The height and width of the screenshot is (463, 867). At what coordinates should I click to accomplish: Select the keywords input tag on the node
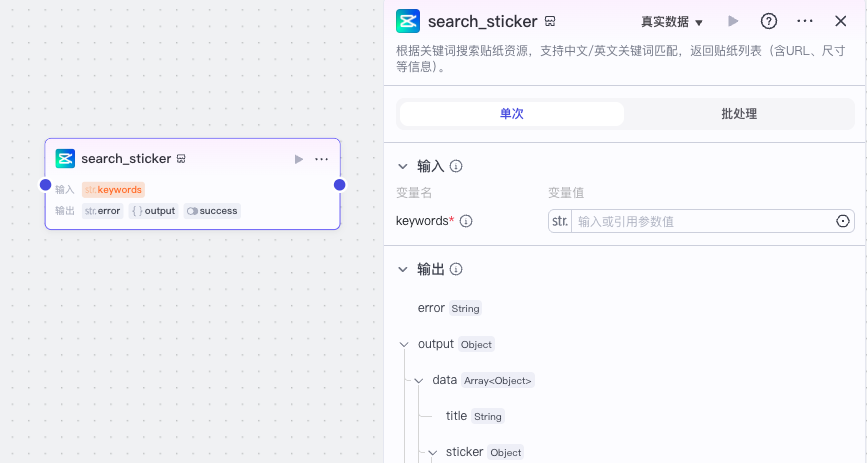[113, 190]
